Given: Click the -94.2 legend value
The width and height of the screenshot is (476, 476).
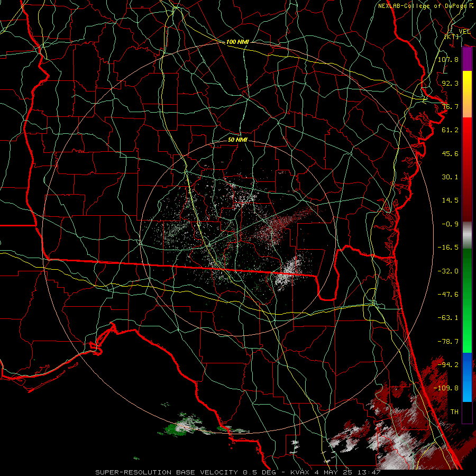Looking at the screenshot, I should [448, 365].
